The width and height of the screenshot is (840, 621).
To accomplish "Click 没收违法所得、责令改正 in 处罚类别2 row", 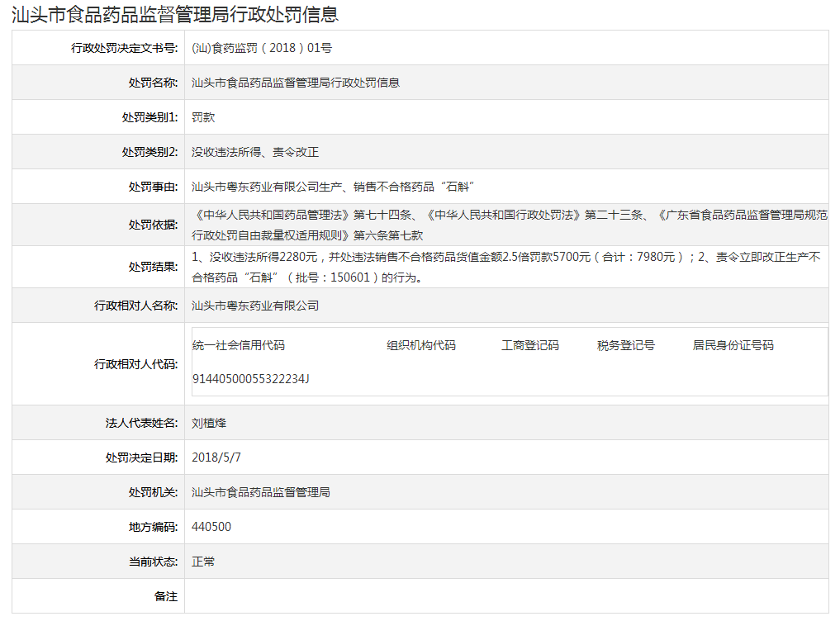I will coord(254,152).
